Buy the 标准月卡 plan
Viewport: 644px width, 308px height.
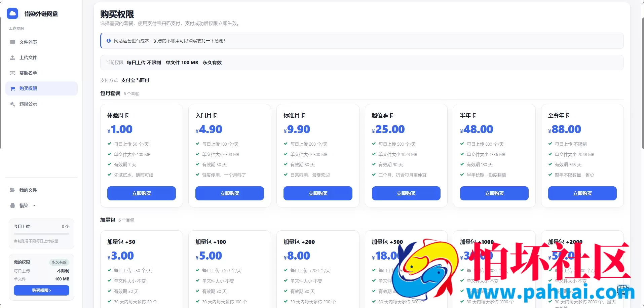tap(318, 193)
